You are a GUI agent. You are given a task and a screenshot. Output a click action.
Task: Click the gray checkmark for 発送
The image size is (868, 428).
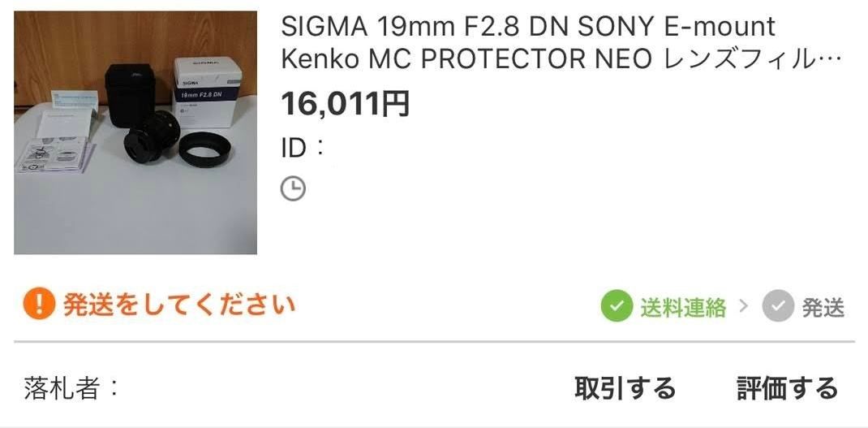pos(778,306)
